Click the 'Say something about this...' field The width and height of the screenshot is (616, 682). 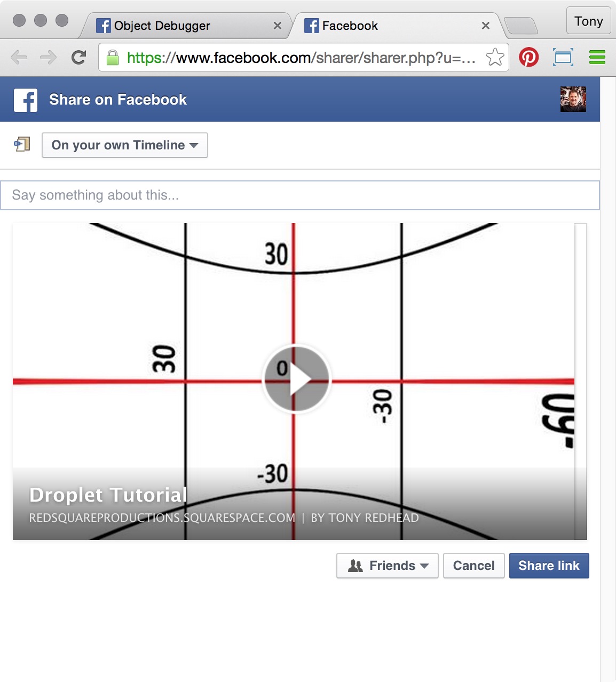(300, 195)
